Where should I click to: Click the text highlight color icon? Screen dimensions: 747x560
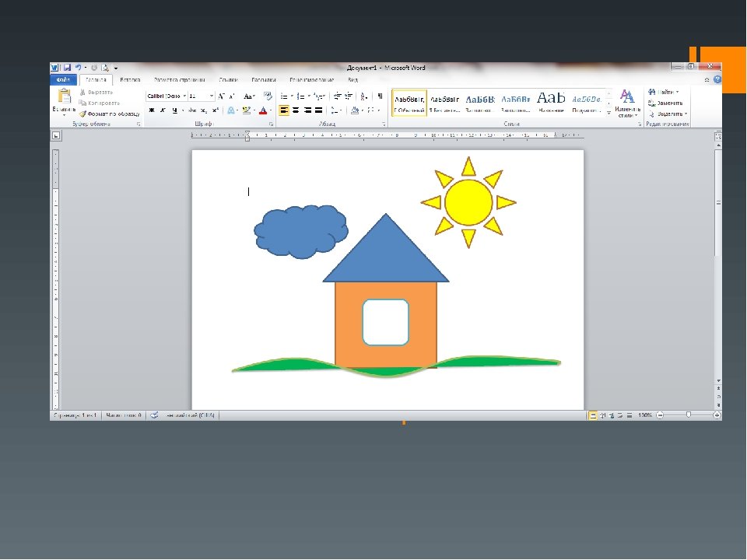pyautogui.click(x=246, y=110)
